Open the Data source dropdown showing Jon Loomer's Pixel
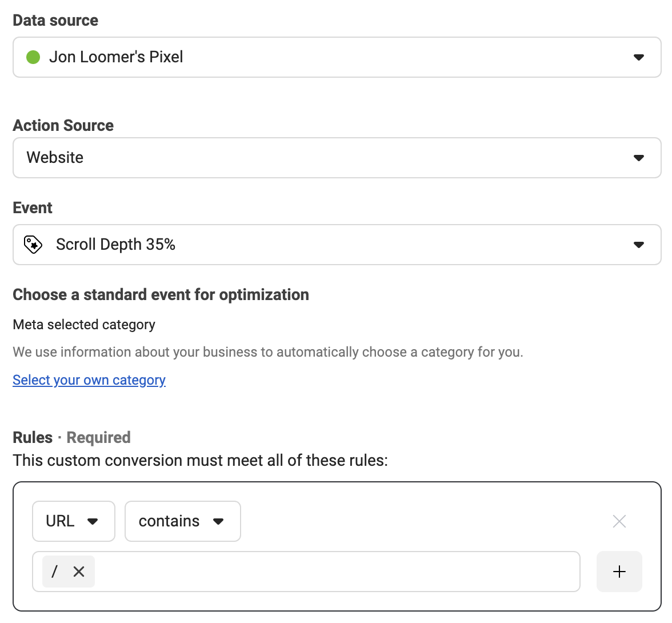The image size is (672, 623). 337,57
